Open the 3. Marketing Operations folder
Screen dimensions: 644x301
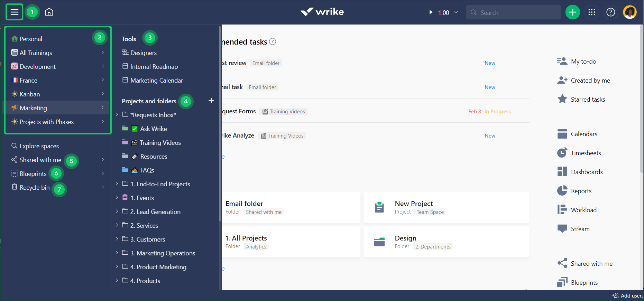tap(163, 253)
